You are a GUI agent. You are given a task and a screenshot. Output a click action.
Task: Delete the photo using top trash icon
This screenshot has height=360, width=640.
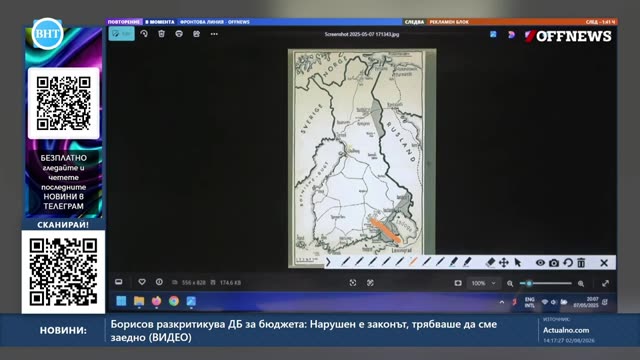click(x=162, y=34)
